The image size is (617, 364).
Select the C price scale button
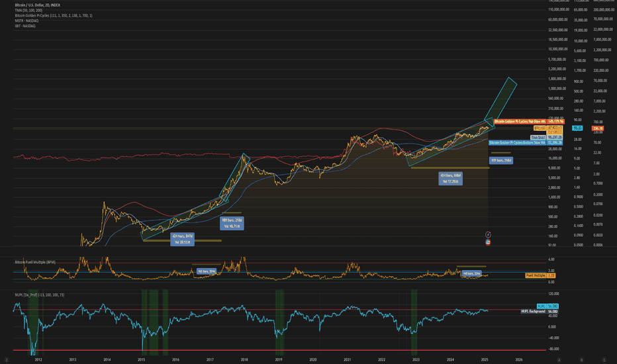point(604,359)
